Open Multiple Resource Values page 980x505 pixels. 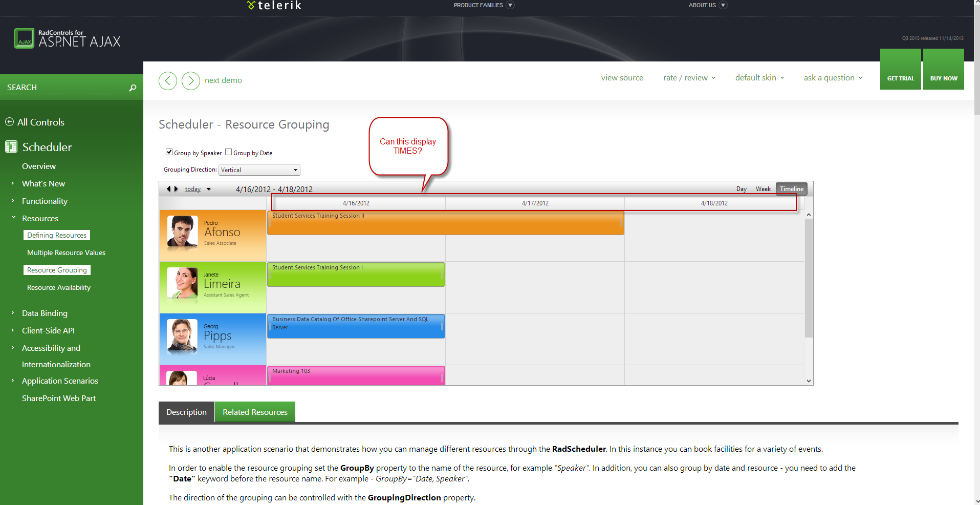[x=66, y=252]
